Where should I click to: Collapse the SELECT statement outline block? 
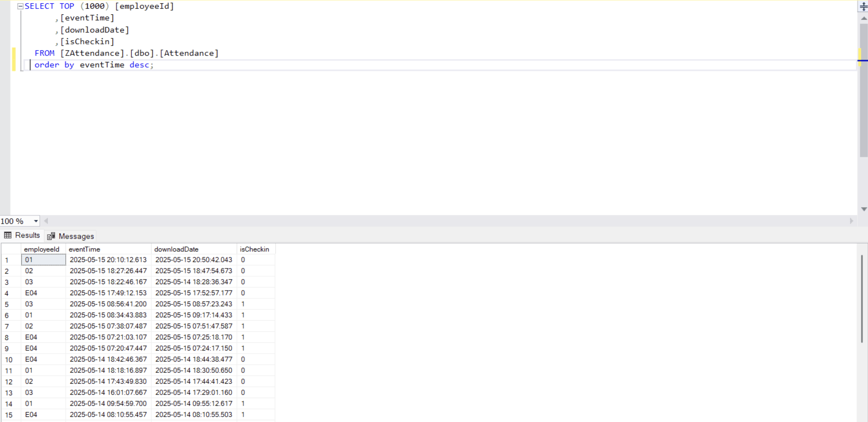[x=20, y=6]
